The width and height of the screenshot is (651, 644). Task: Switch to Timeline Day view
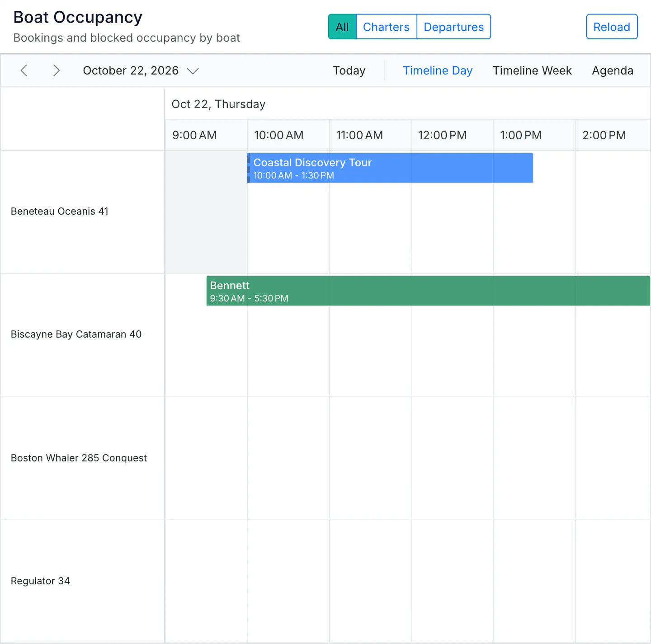[438, 71]
